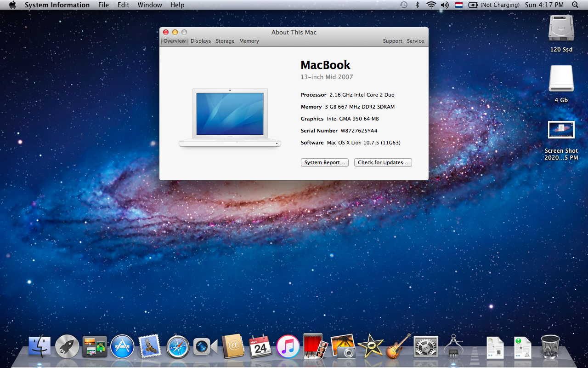This screenshot has width=588, height=368.
Task: Launch Photo Booth from the Dock
Action: (316, 346)
